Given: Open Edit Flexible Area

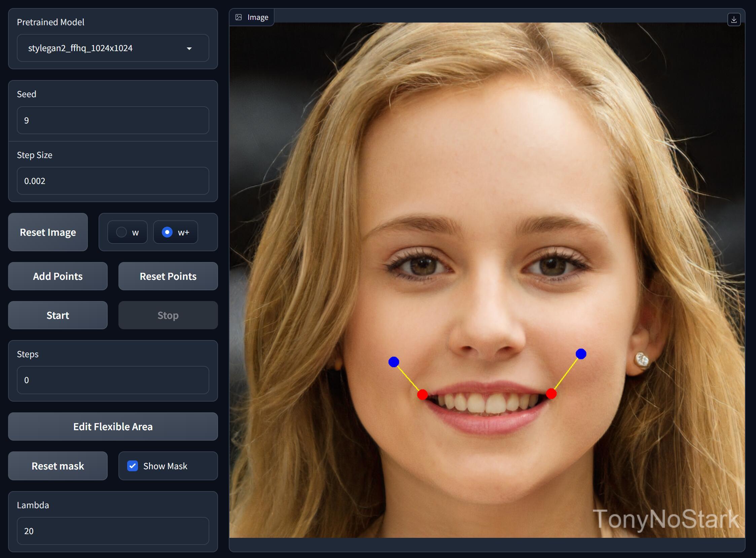Looking at the screenshot, I should pos(113,426).
